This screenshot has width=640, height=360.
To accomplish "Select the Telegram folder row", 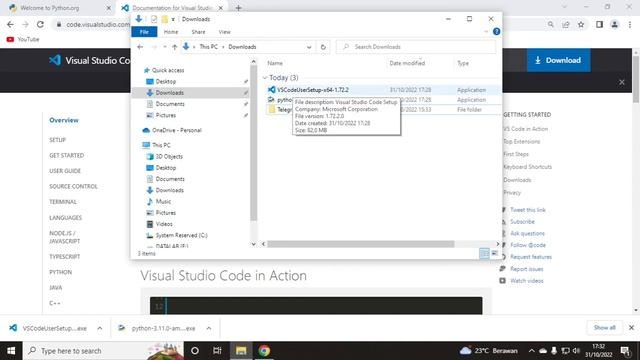I will 383,109.
